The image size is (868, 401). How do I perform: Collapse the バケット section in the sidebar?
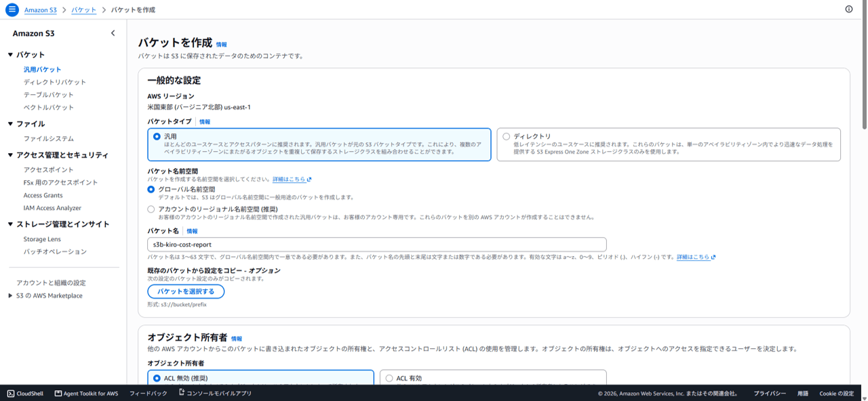coord(10,55)
